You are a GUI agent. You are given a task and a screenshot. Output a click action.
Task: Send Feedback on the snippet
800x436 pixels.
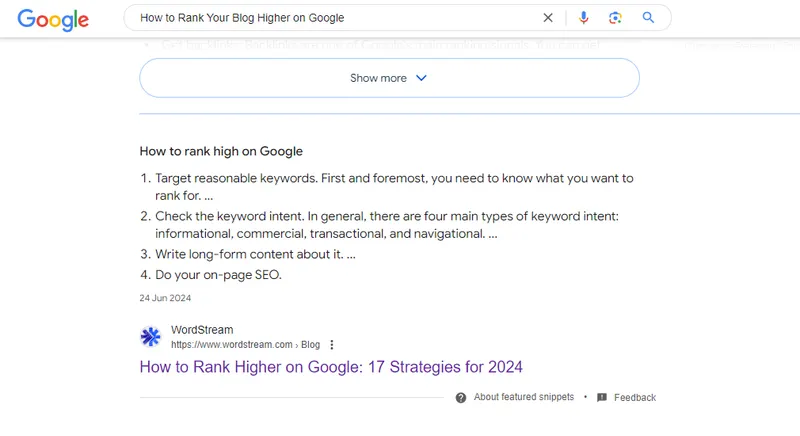[635, 397]
